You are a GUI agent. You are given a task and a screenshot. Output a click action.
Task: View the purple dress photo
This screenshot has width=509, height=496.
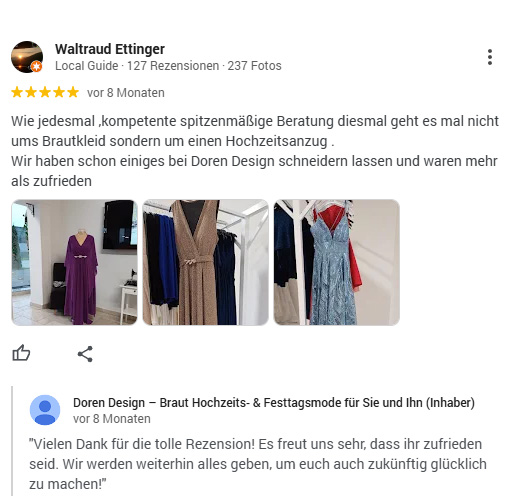[74, 262]
